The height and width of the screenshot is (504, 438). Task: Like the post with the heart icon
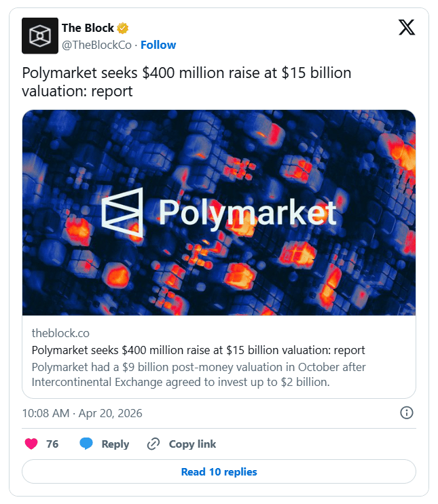point(31,444)
